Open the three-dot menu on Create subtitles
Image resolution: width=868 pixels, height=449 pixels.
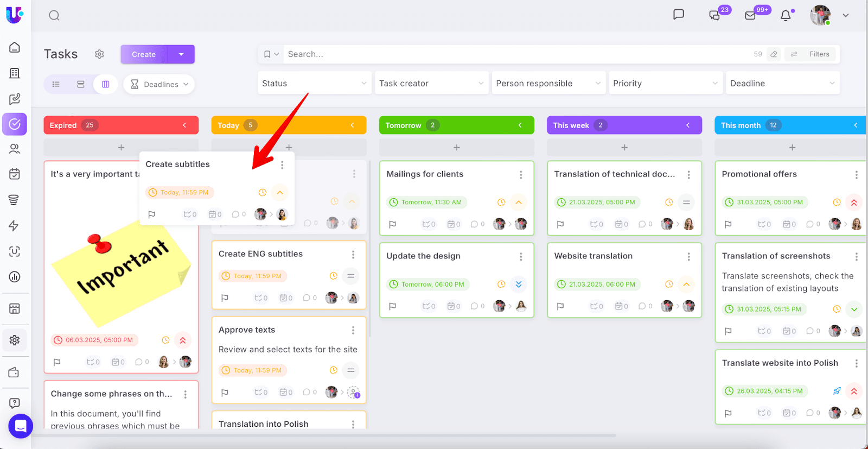pos(282,165)
